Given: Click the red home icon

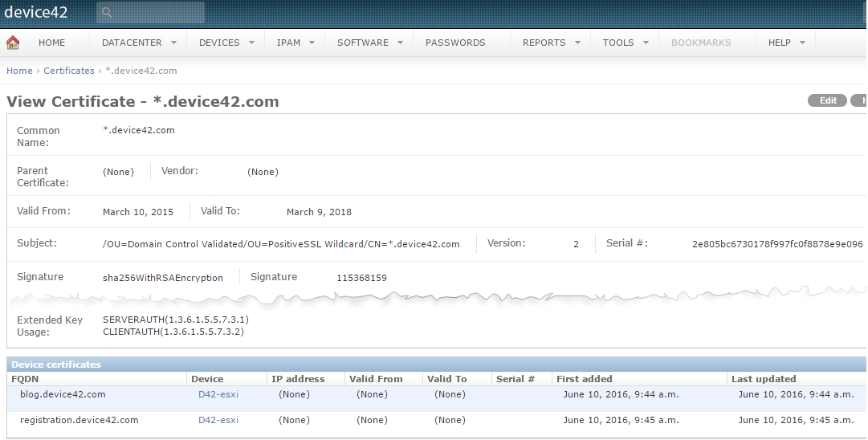Looking at the screenshot, I should pyautogui.click(x=13, y=43).
